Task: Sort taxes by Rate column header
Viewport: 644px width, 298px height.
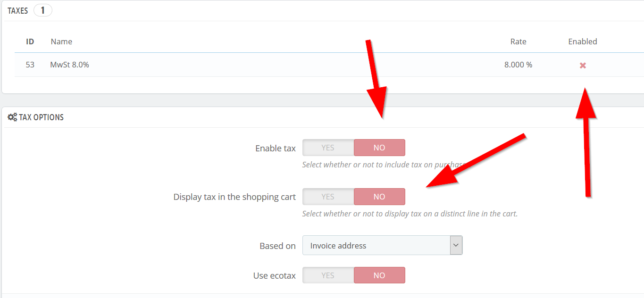Action: [518, 41]
